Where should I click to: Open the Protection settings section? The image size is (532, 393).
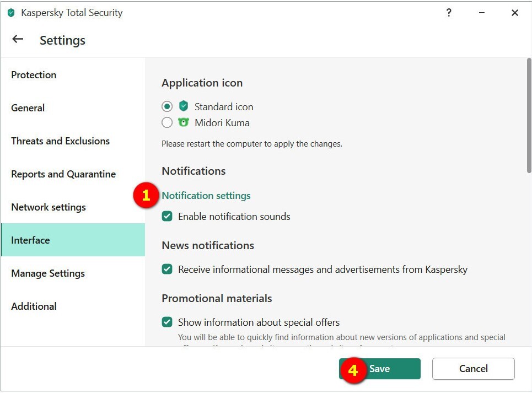point(73,74)
